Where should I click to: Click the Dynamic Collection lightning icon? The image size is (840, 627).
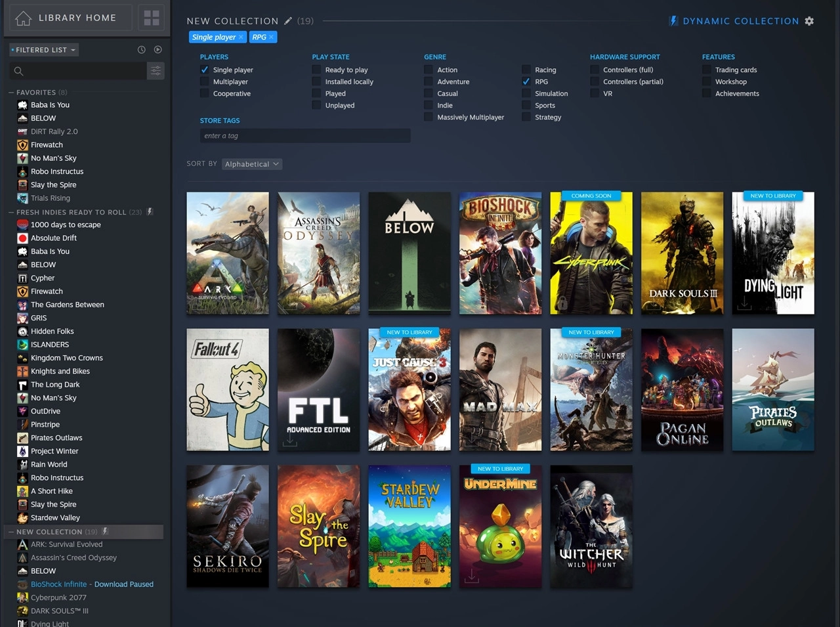point(673,21)
